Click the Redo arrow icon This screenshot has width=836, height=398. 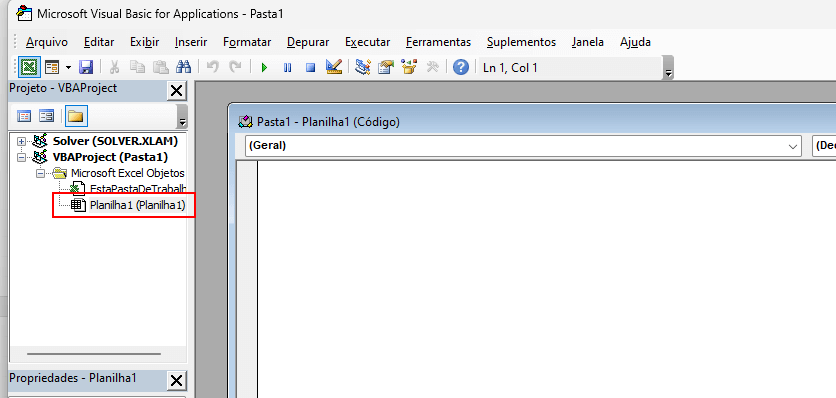coord(235,67)
